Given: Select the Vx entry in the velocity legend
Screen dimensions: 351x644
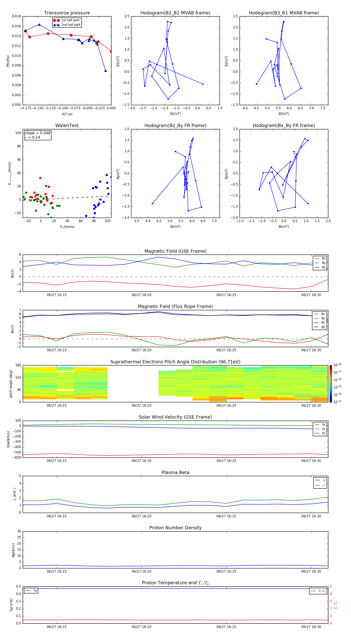Looking at the screenshot, I should 320,424.
